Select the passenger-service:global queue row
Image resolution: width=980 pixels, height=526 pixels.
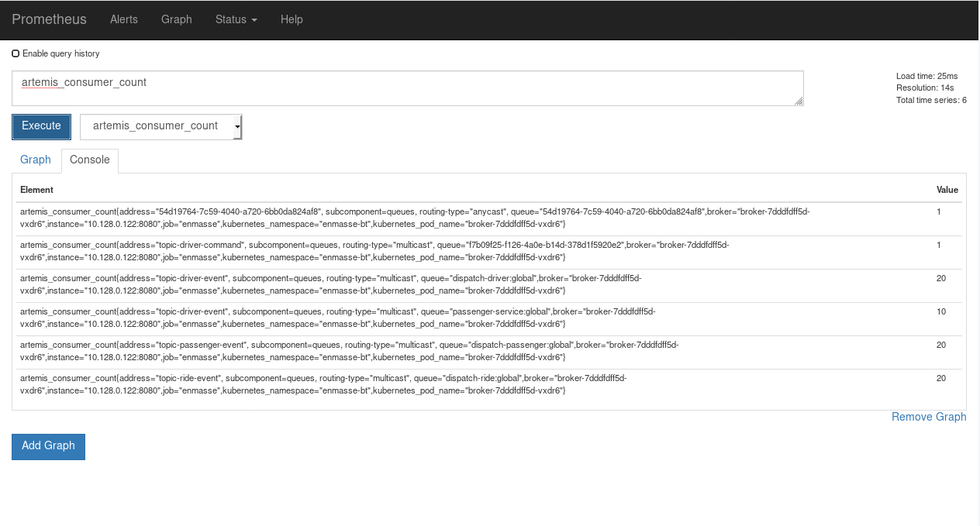tap(489, 319)
